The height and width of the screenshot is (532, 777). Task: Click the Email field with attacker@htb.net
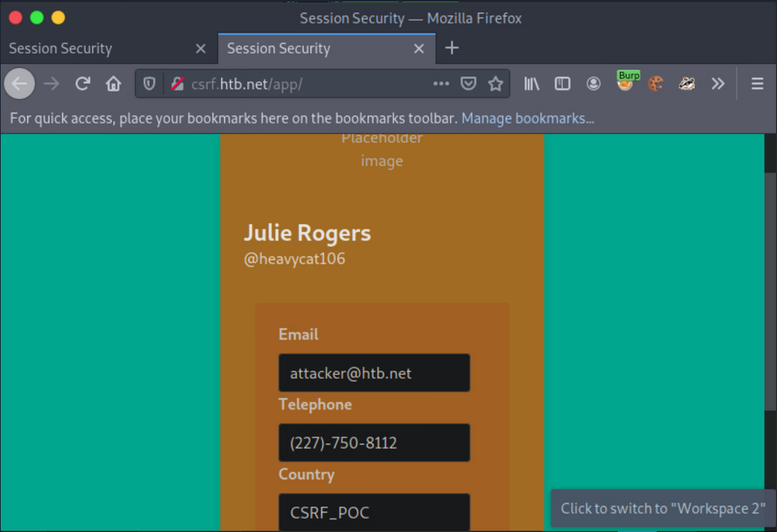pos(374,373)
